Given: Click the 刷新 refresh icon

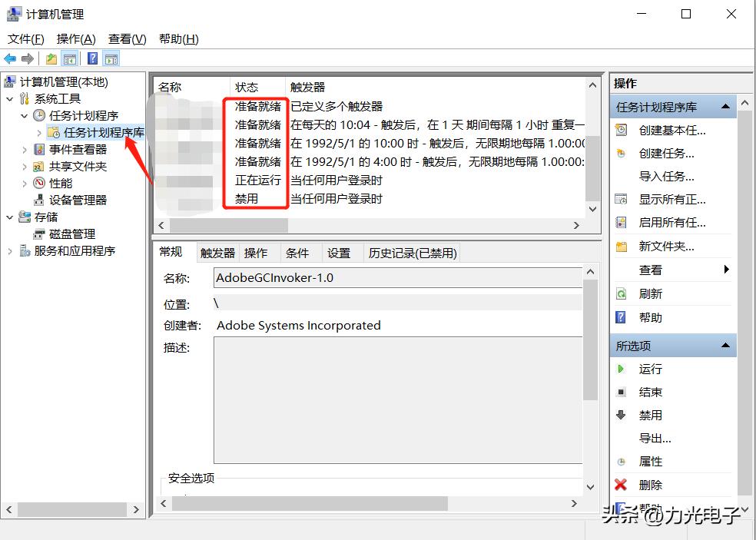Looking at the screenshot, I should [621, 293].
